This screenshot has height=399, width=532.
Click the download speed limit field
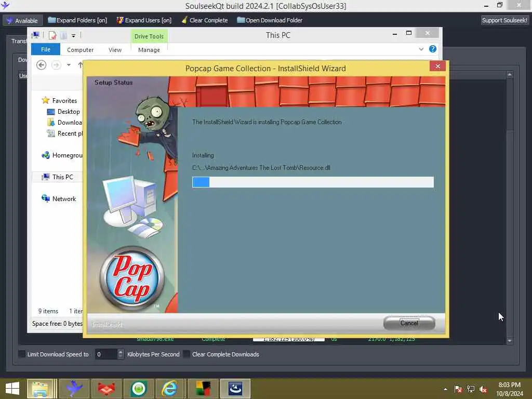click(x=106, y=354)
